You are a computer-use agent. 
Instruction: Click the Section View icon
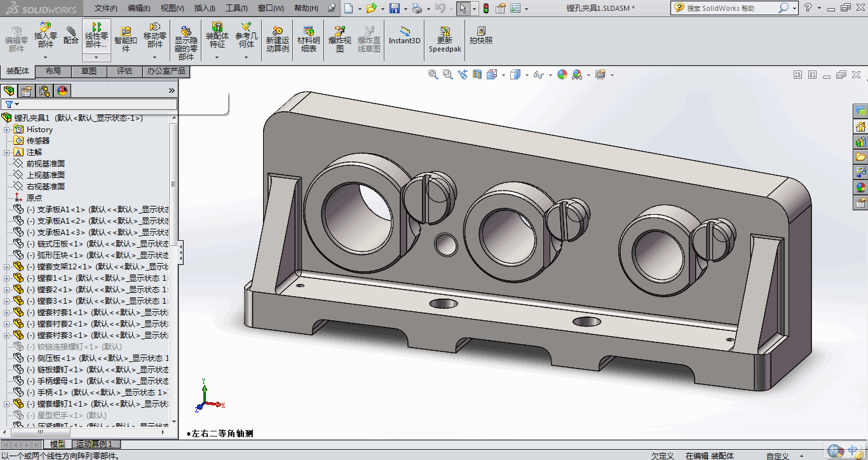pos(477,74)
